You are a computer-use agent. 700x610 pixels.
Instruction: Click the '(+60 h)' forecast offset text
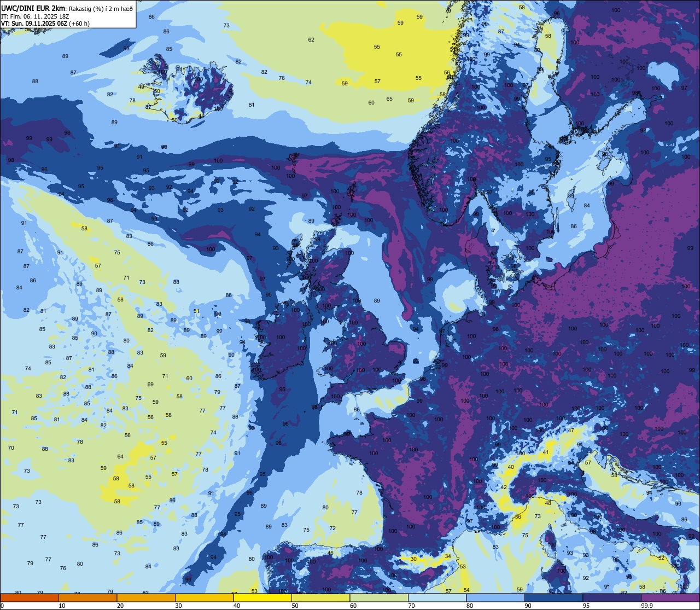click(x=80, y=23)
